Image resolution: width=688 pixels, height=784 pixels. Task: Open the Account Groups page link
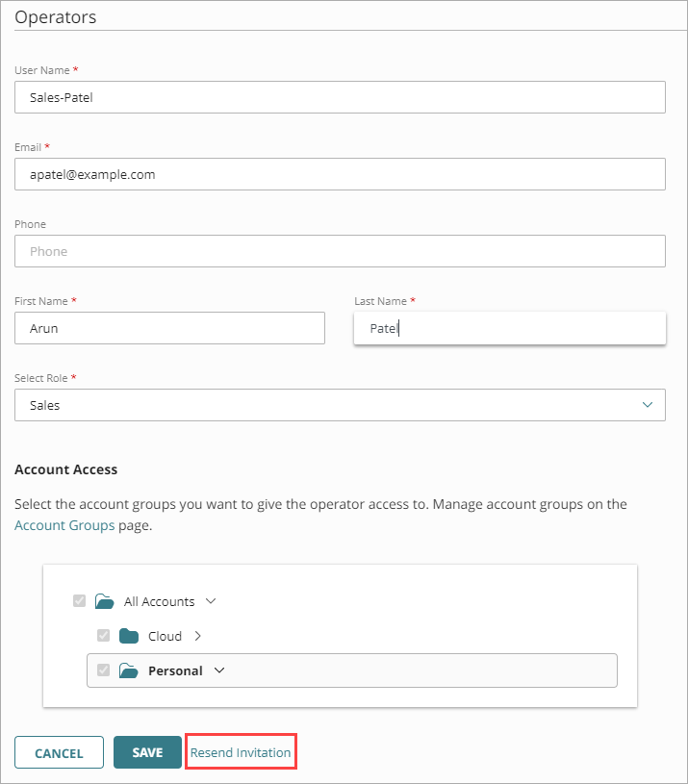point(64,525)
